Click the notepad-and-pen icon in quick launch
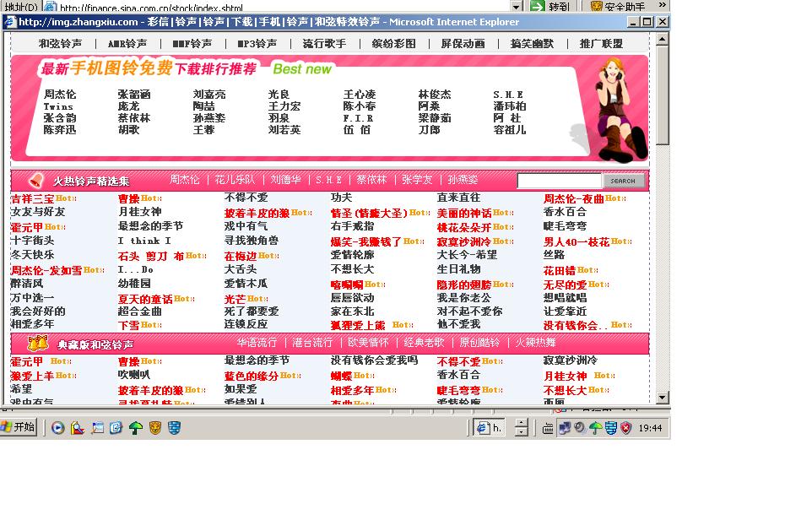The height and width of the screenshot is (531, 812). (97, 428)
